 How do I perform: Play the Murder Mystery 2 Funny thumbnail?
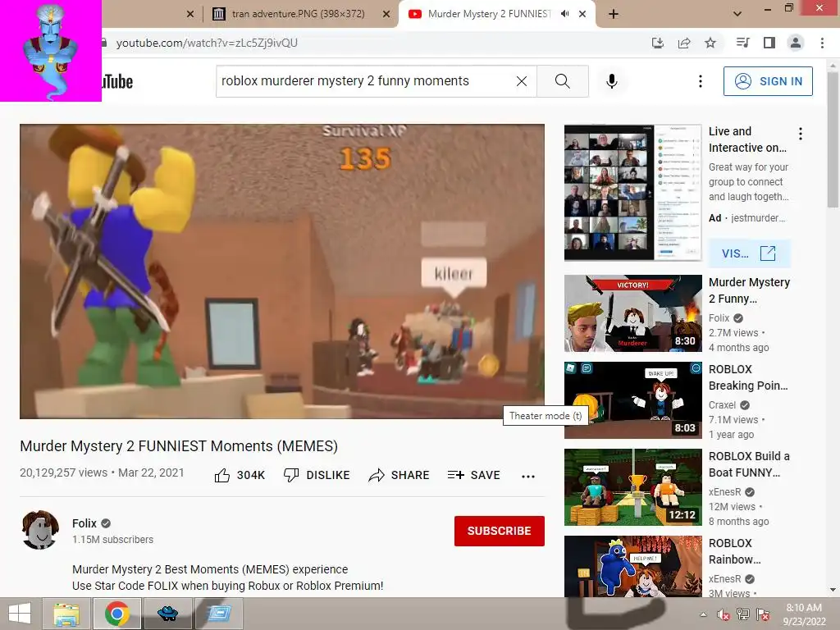click(632, 313)
